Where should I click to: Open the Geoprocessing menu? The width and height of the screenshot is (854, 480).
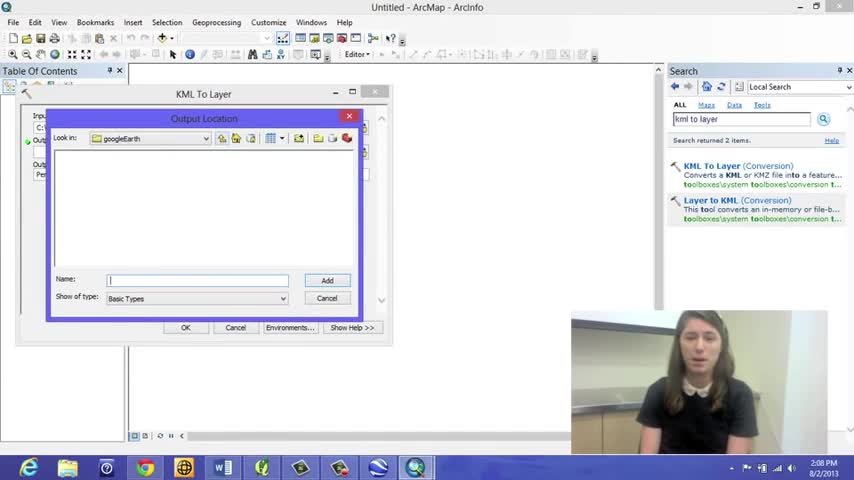coord(216,22)
